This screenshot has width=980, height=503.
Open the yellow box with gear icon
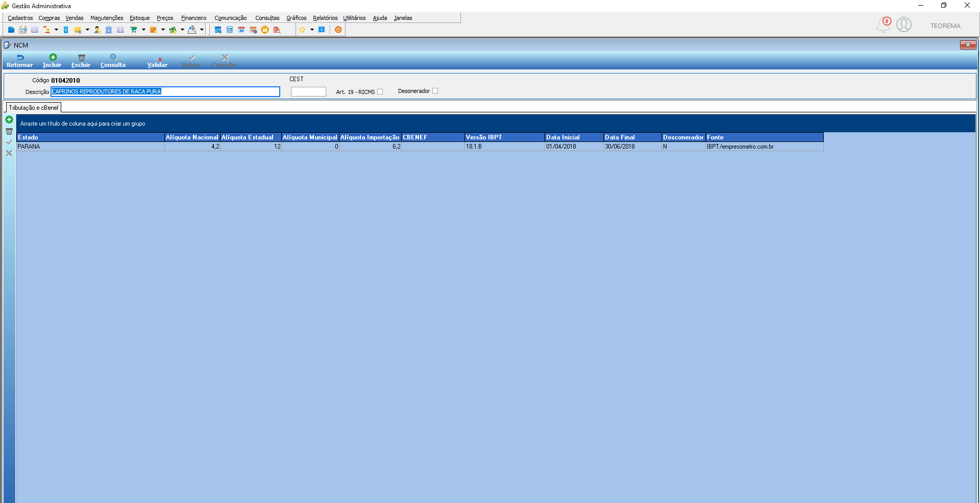(78, 30)
